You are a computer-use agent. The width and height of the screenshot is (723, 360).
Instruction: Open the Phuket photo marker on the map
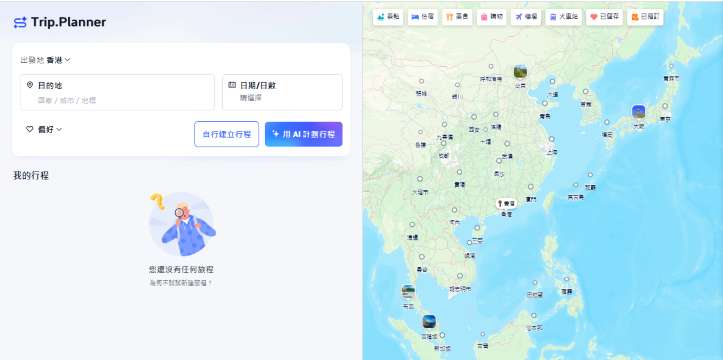408,291
